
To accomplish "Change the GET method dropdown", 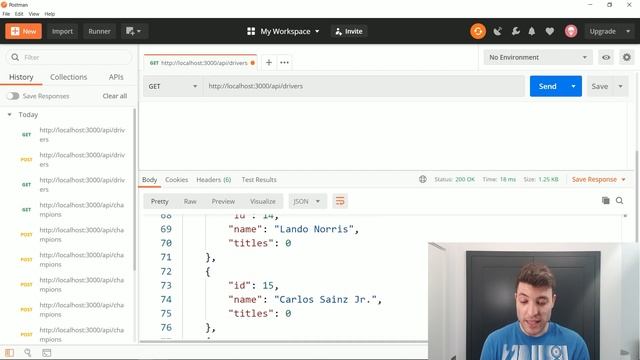I will click(x=173, y=86).
